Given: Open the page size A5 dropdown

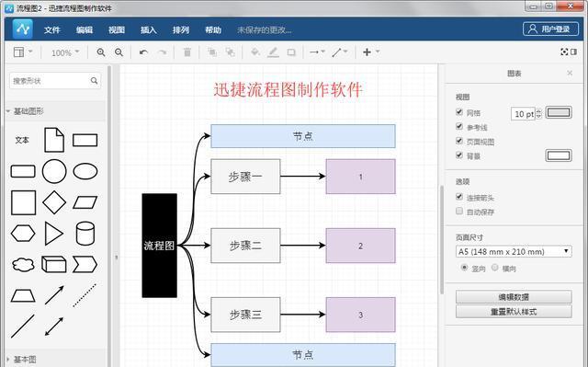Looking at the screenshot, I should tap(514, 251).
